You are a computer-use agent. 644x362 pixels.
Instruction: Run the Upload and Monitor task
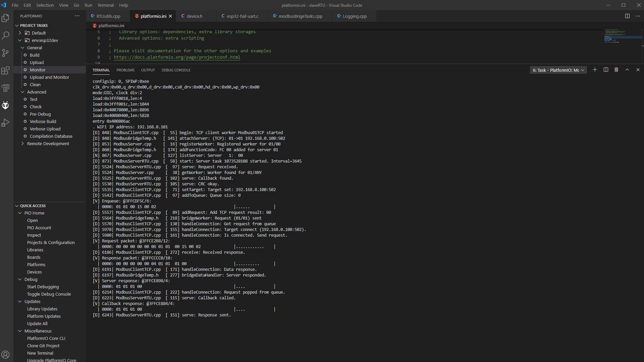(50, 77)
